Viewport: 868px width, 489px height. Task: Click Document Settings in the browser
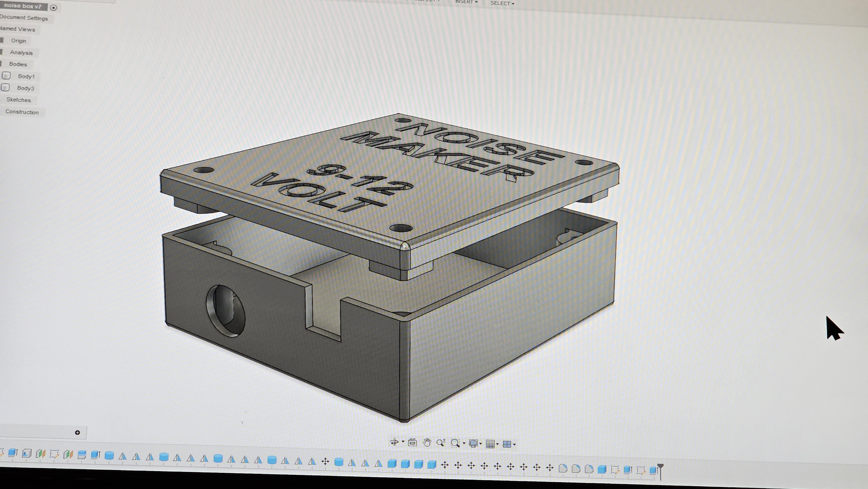tap(24, 18)
